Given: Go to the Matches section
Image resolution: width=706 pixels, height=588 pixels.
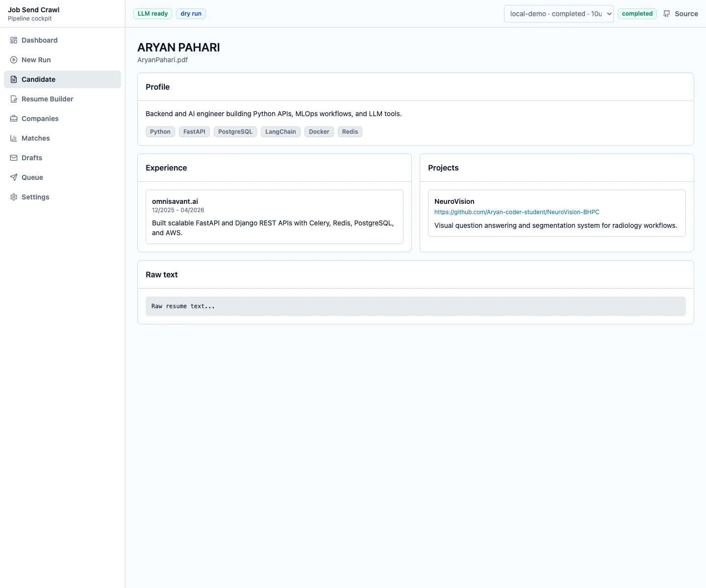Looking at the screenshot, I should (x=63, y=138).
